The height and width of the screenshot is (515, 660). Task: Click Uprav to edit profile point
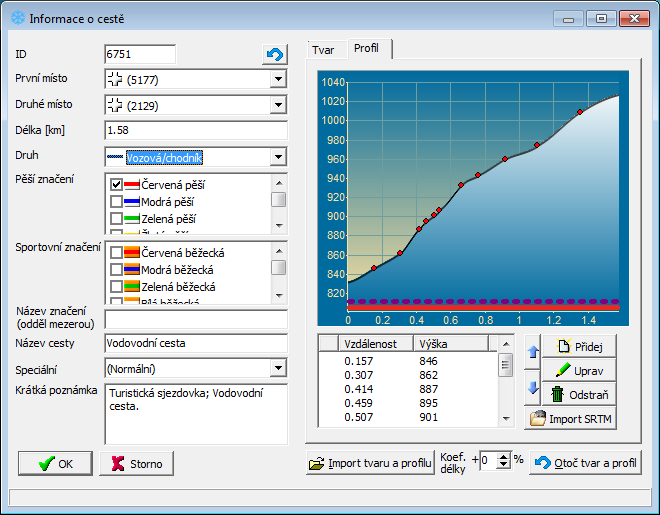click(x=579, y=370)
